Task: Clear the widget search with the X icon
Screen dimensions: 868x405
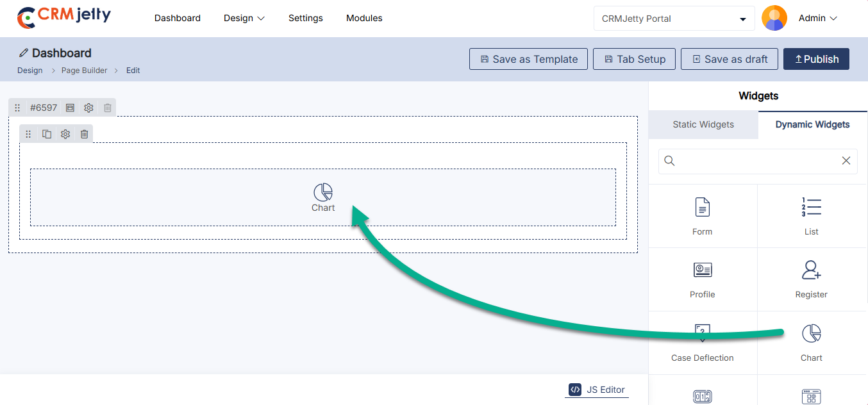Action: click(x=846, y=161)
